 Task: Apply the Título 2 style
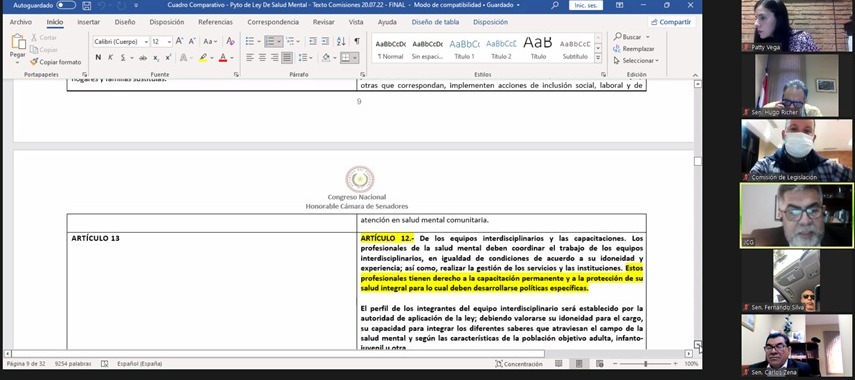click(x=501, y=49)
